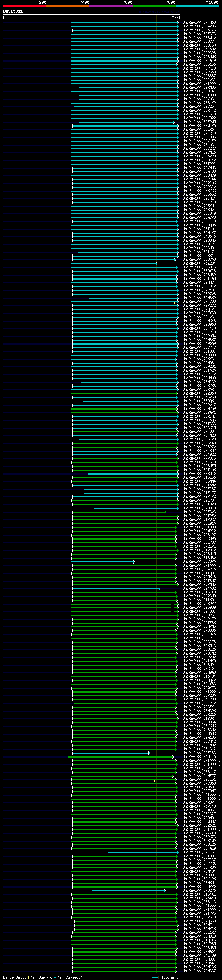Select hit label UniRef100_B3R6I3
The height and width of the screenshot is (980, 222).
coord(199,917)
